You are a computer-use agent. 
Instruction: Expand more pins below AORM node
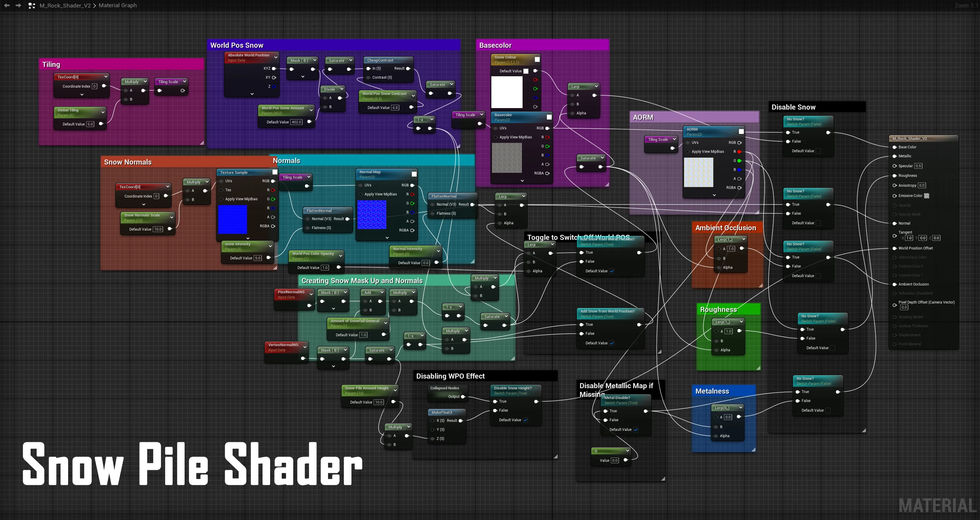point(714,195)
